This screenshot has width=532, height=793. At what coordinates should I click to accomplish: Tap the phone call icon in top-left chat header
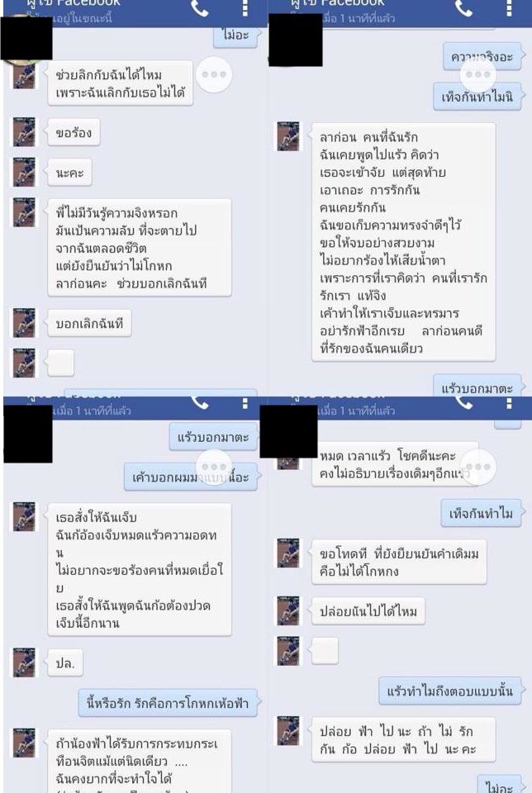point(200,7)
